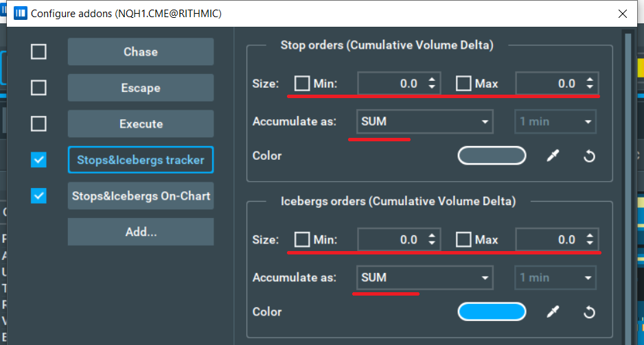Reset the Stop orders color

[588, 156]
